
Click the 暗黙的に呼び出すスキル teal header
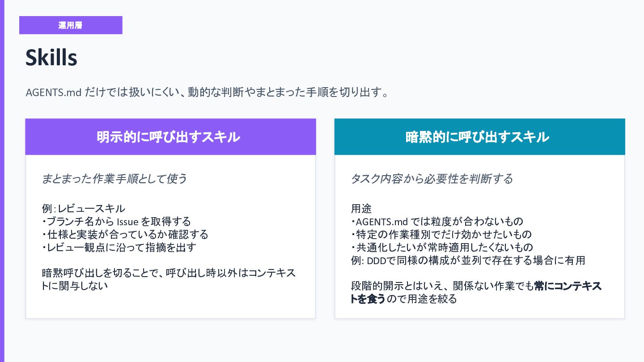pyautogui.click(x=479, y=137)
